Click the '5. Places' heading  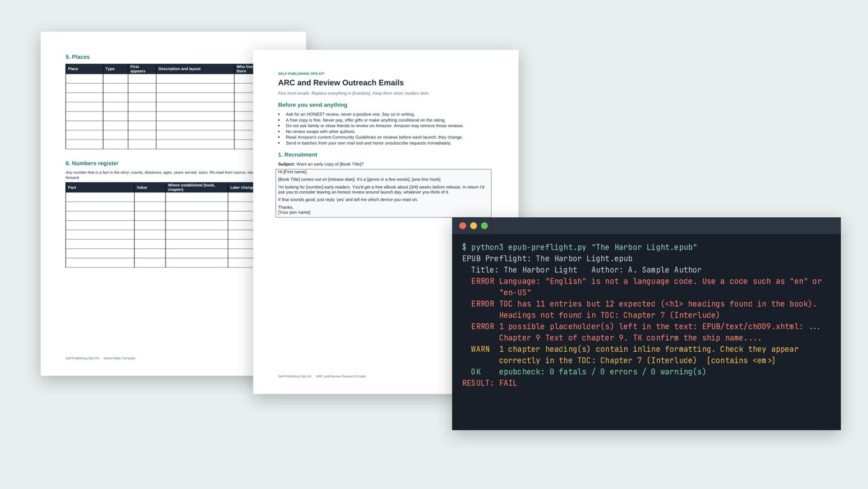tap(77, 57)
